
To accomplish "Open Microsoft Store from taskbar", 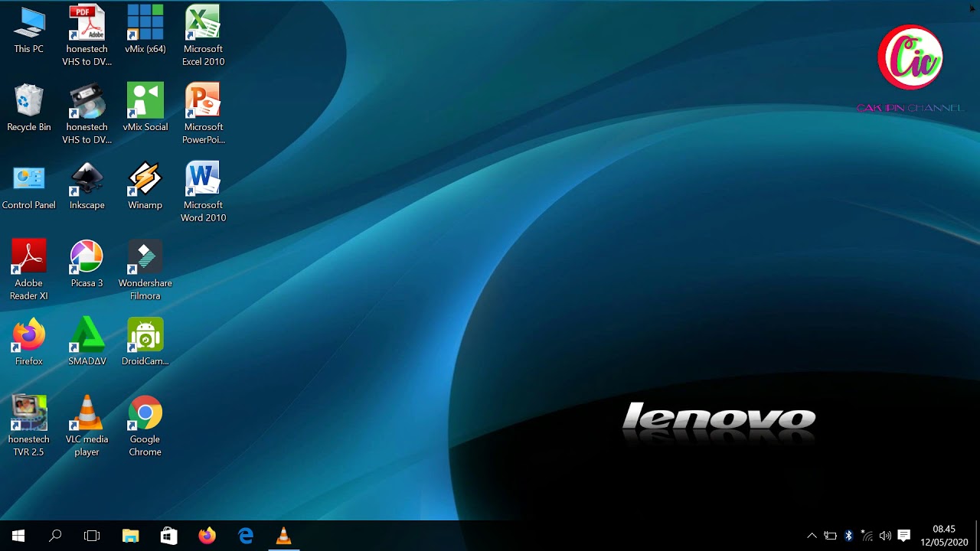I will [169, 536].
